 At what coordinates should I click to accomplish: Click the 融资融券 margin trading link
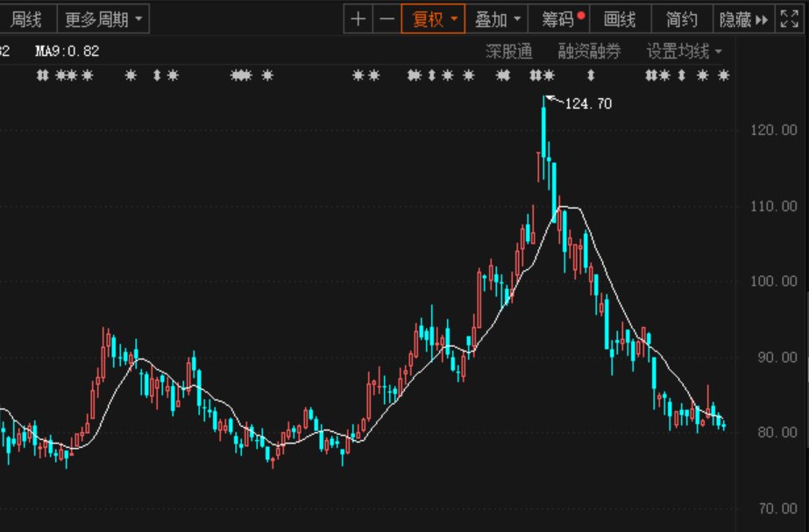[x=589, y=52]
